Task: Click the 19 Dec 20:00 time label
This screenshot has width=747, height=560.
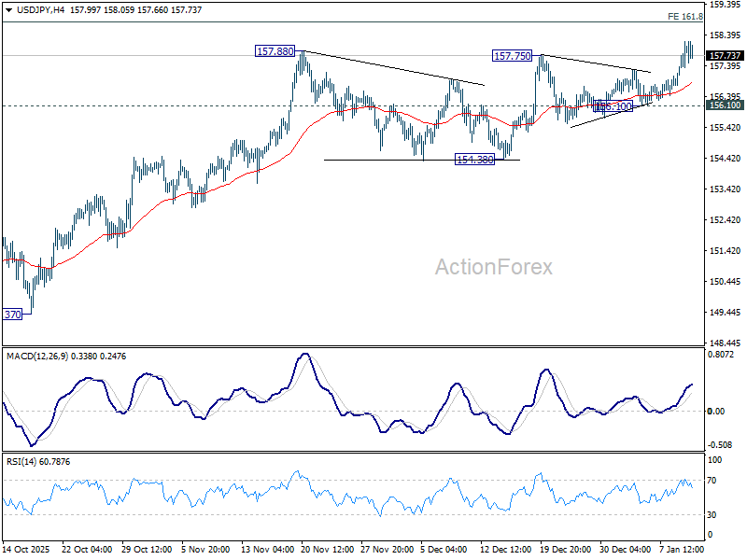Action: [x=566, y=549]
